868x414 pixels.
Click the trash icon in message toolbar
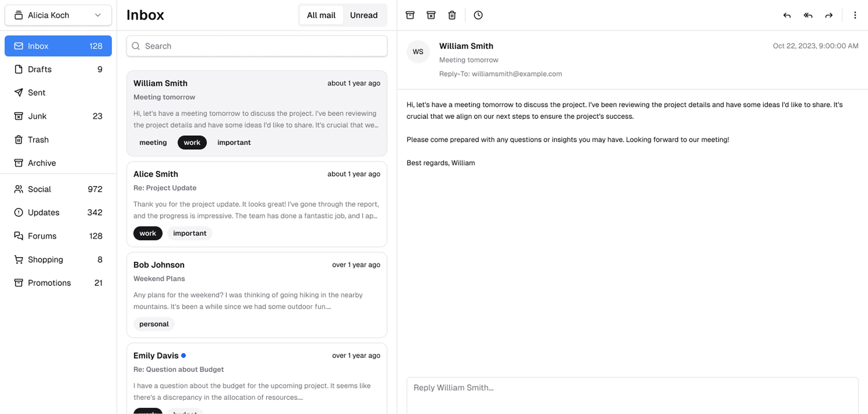452,15
